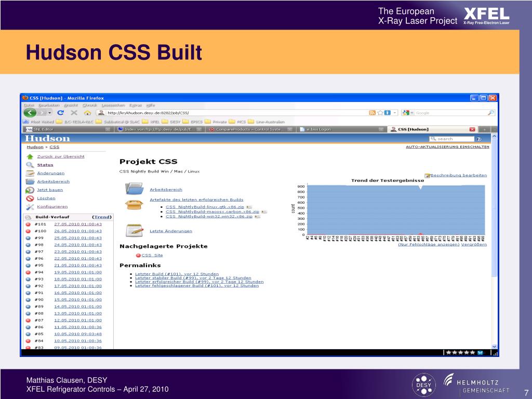Image resolution: width=532 pixels, height=399 pixels.
Task: Open the search engine selector dropdown
Action: [412, 113]
